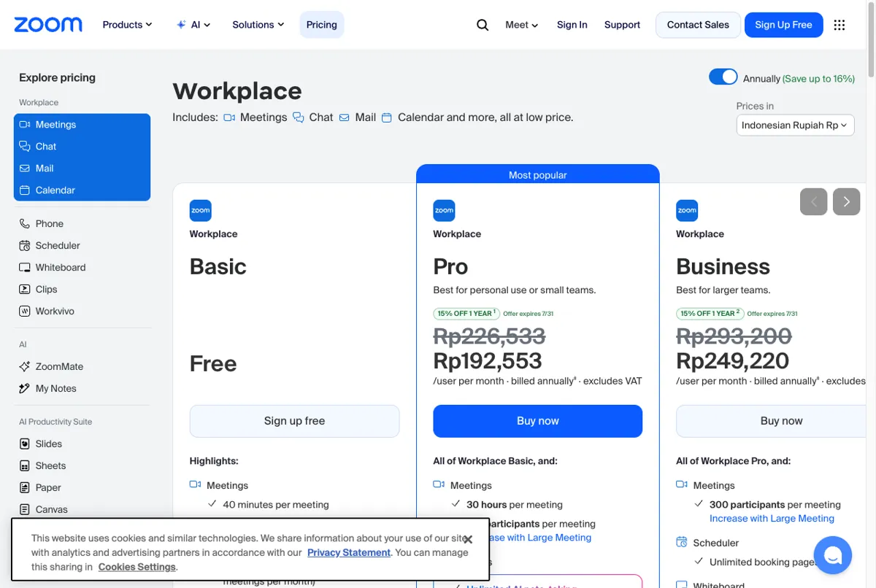The width and height of the screenshot is (876, 588).
Task: Show next plan with right arrow
Action: click(847, 201)
